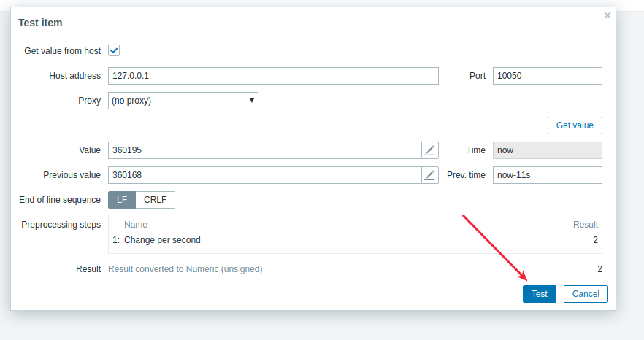Click the Get value button
This screenshot has height=340, width=644.
click(x=575, y=125)
